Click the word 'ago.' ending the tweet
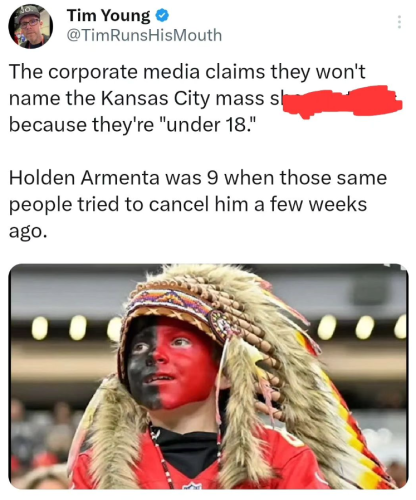 26,232
